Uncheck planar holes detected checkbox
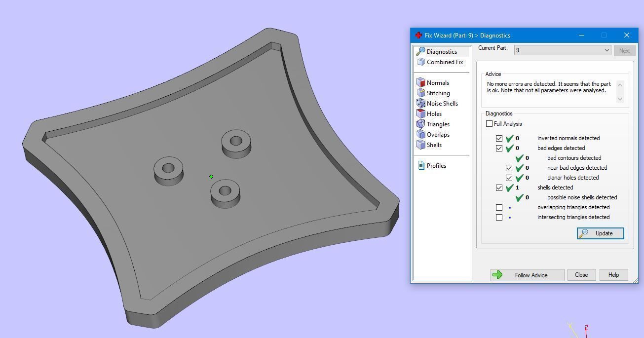Viewport: 644px width, 338px height. click(509, 178)
